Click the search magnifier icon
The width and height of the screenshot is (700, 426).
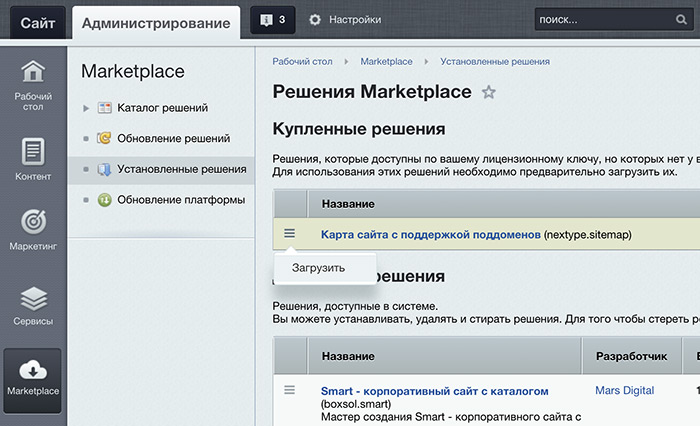[x=681, y=20]
